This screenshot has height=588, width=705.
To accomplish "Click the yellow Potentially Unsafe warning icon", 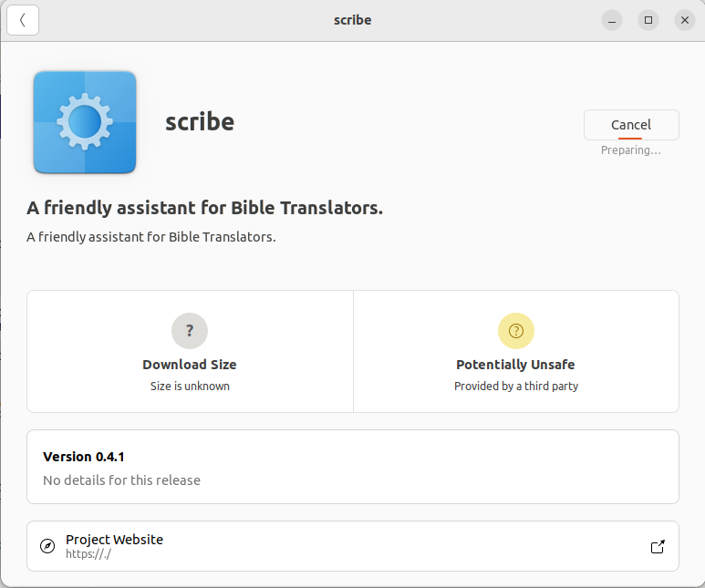I will point(515,331).
